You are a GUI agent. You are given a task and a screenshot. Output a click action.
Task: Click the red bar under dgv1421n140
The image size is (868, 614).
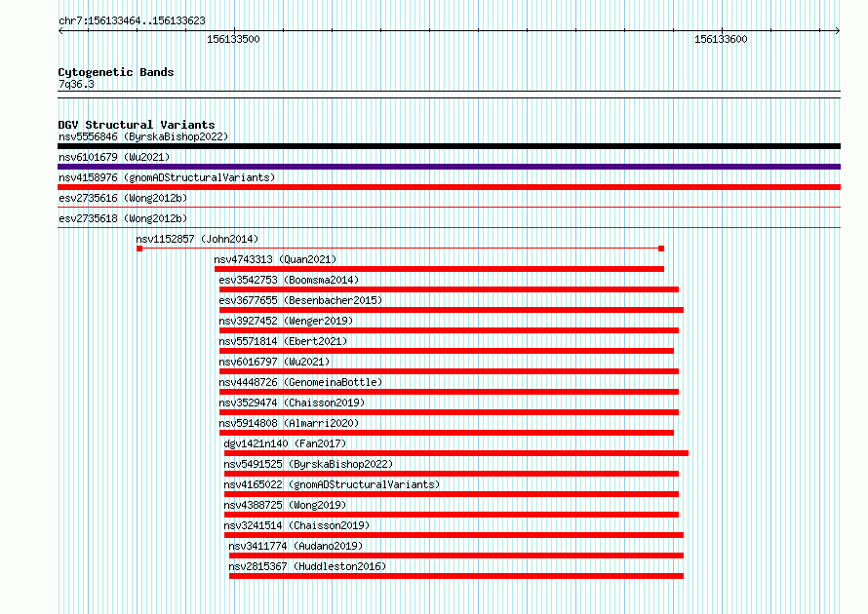[456, 453]
